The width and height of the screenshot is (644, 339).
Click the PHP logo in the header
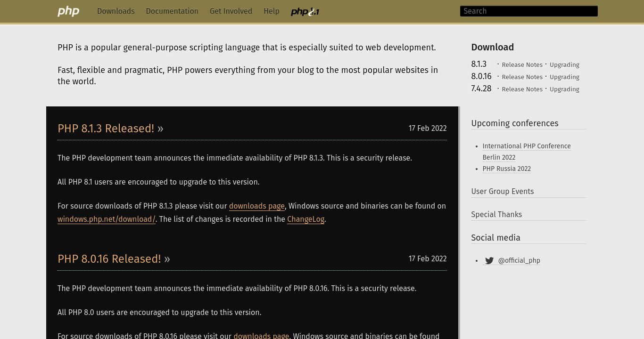(68, 11)
